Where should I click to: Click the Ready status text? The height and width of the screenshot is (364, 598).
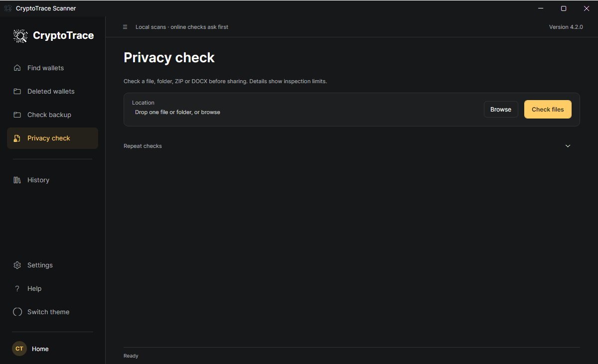131,356
